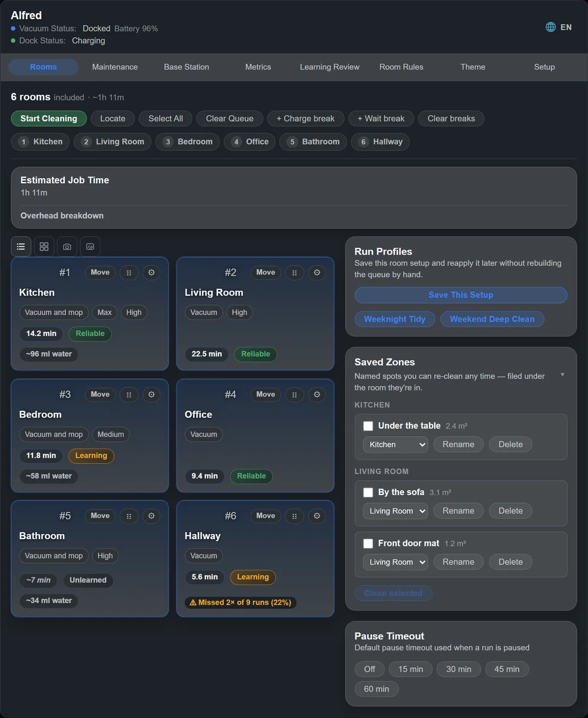Set pause timeout to Off
588x718 pixels.
tap(369, 669)
